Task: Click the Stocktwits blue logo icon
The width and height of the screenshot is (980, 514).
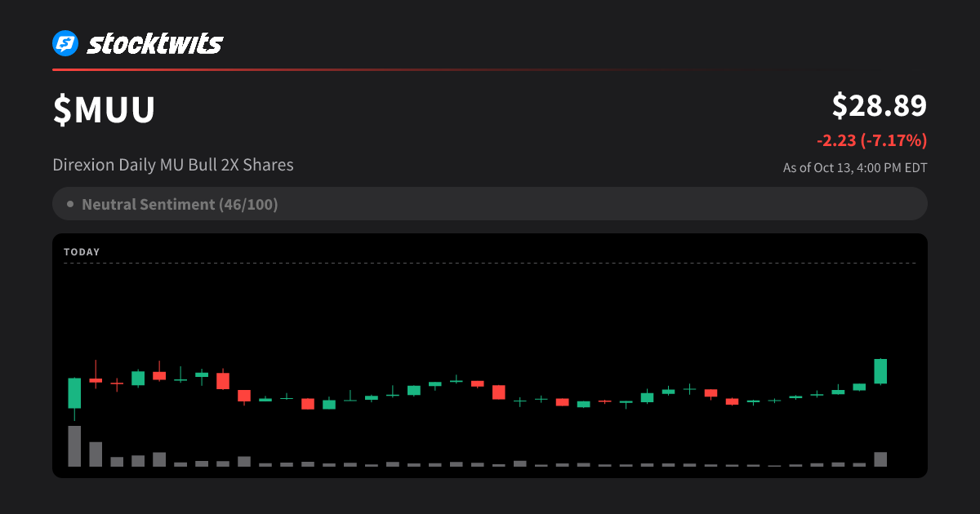Action: 65,43
